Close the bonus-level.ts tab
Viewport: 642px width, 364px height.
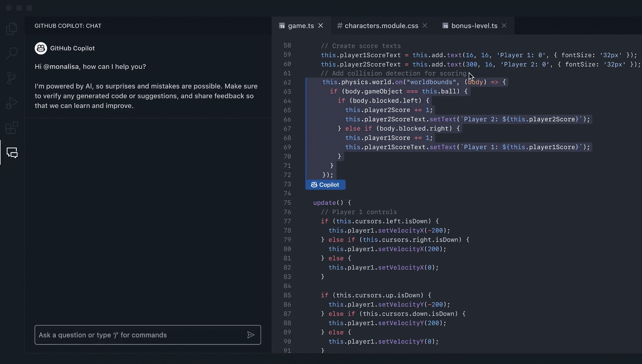tap(504, 26)
